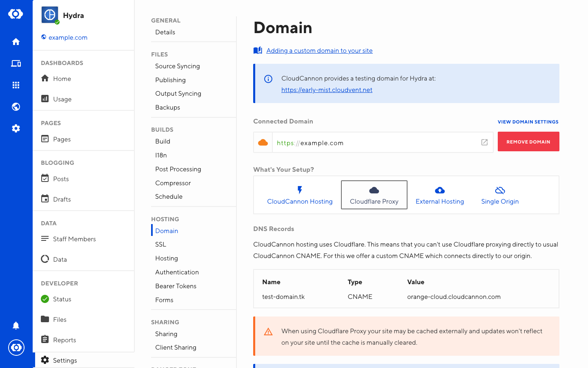Click the warning triangle icon in the orange notice
The image size is (588, 368).
coord(268,332)
